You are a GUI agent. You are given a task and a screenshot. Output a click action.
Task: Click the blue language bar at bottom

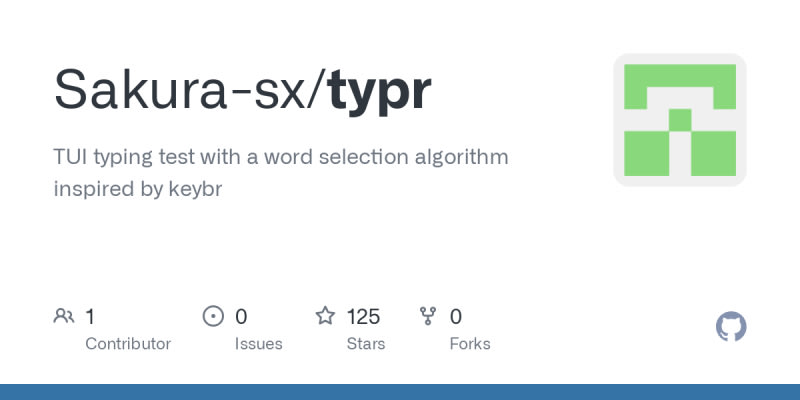click(x=400, y=392)
